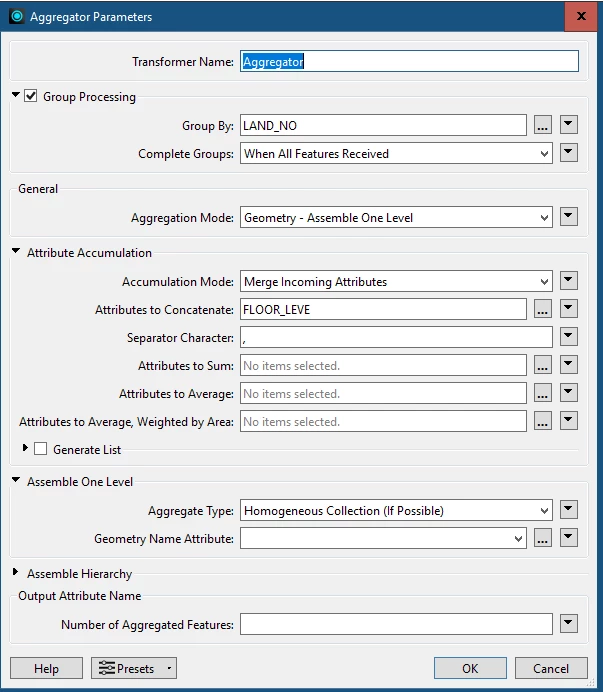Open Aggregate Type options arrow menu
603x692 pixels.
(569, 510)
